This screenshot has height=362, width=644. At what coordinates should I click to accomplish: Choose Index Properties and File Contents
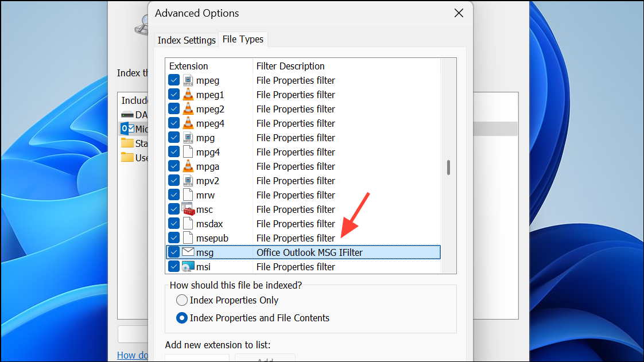[x=182, y=318]
